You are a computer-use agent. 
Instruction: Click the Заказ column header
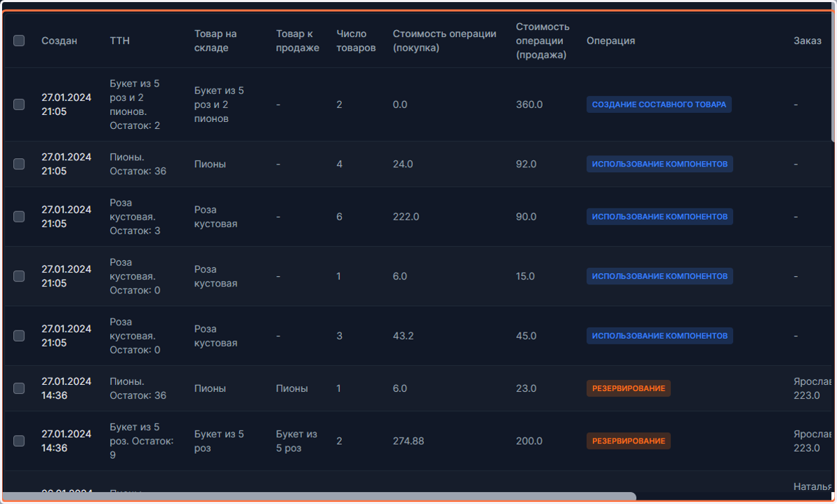point(808,40)
